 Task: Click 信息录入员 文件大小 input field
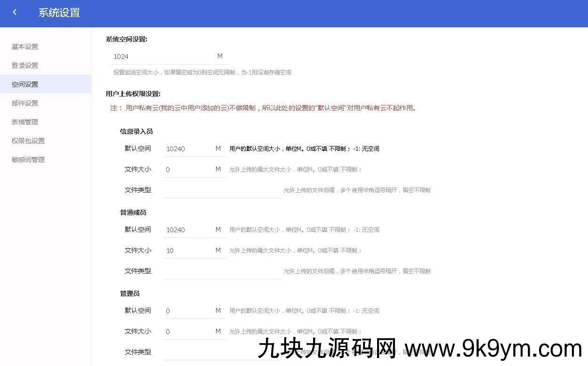pyautogui.click(x=188, y=170)
